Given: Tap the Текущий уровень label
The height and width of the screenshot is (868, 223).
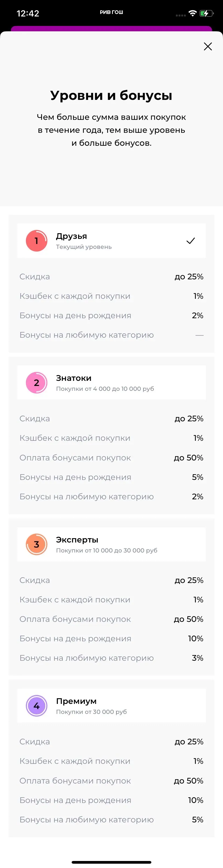Looking at the screenshot, I should tap(84, 247).
